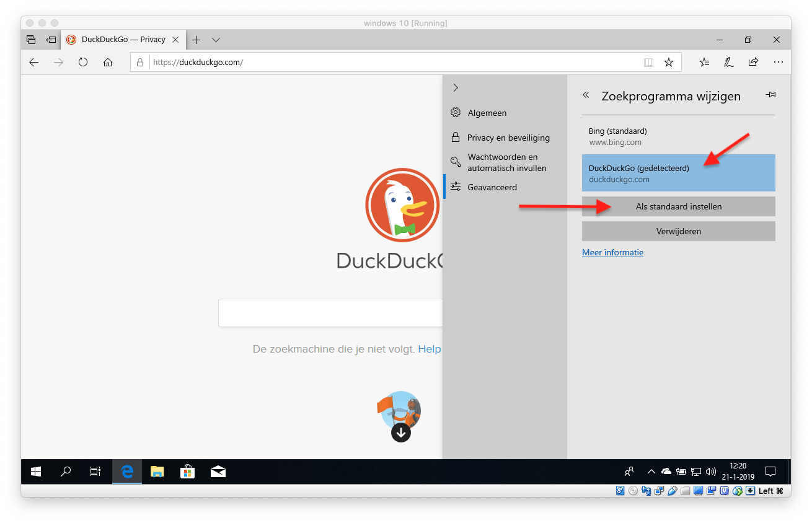Go to the Home page icon

click(108, 63)
